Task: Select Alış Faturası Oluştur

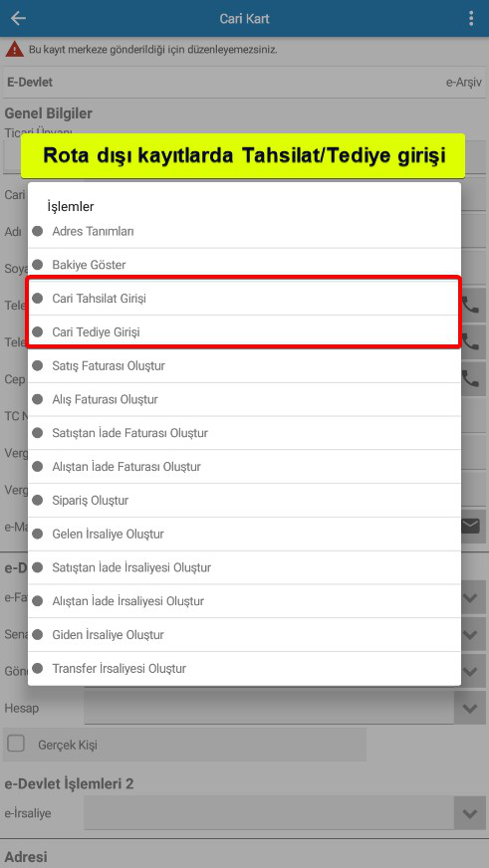Action: [x=244, y=399]
